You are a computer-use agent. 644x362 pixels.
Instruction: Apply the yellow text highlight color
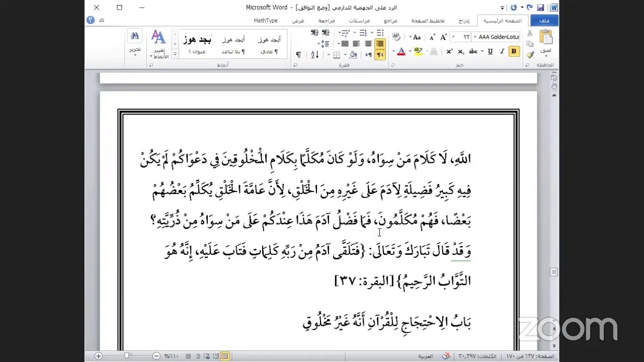click(x=418, y=51)
